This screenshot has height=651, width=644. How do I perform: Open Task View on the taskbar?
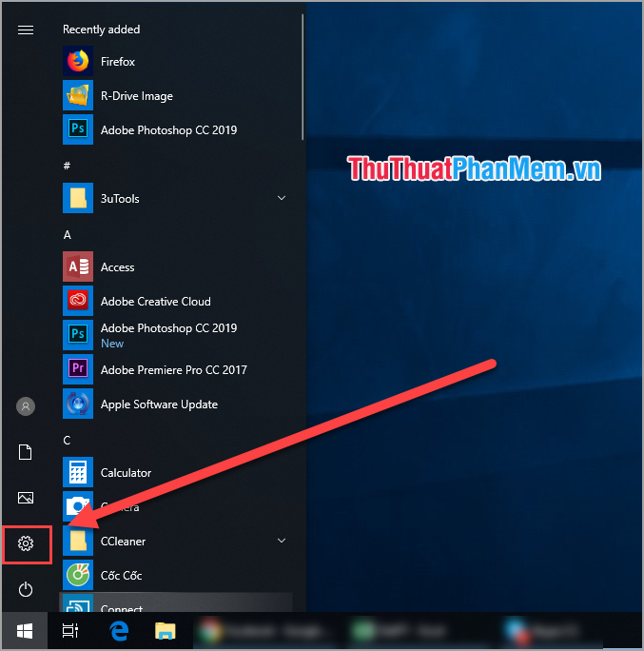(69, 631)
